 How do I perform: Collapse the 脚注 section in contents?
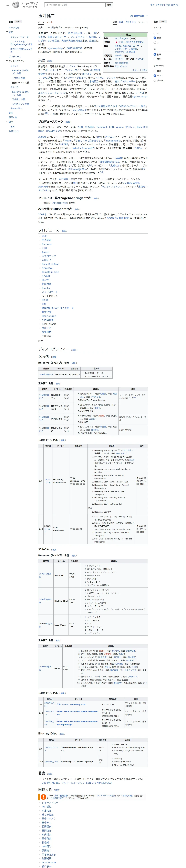click(7, 122)
